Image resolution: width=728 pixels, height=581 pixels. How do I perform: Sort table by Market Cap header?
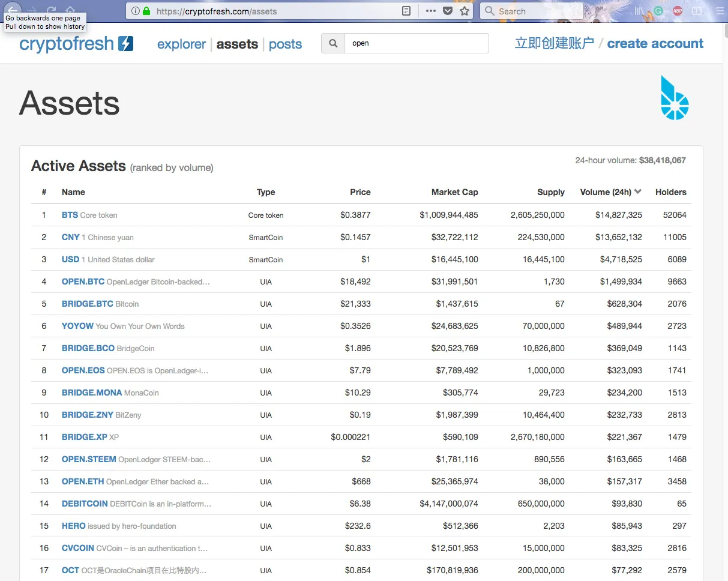[455, 192]
